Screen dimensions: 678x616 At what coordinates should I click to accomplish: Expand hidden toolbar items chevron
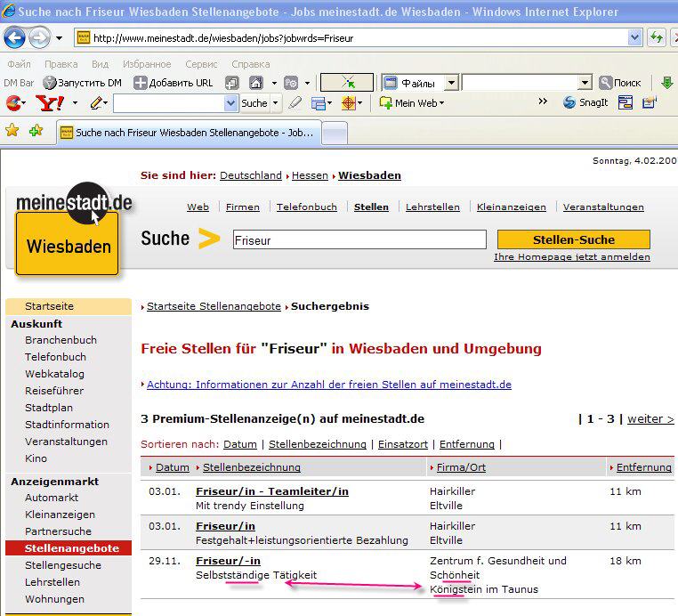point(543,101)
